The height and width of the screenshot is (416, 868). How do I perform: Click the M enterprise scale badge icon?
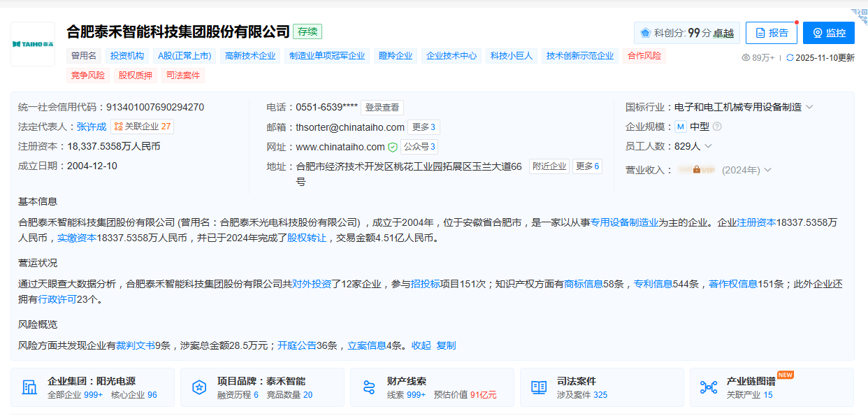coord(680,127)
